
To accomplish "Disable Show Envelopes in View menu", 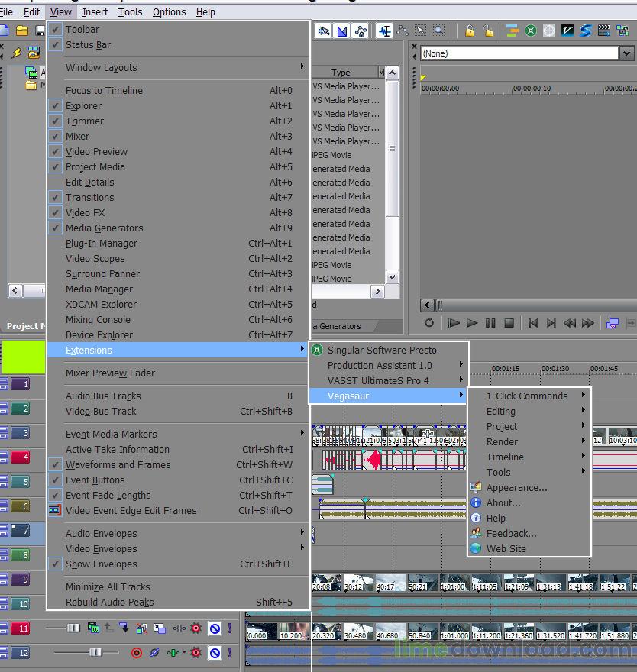I will [101, 564].
